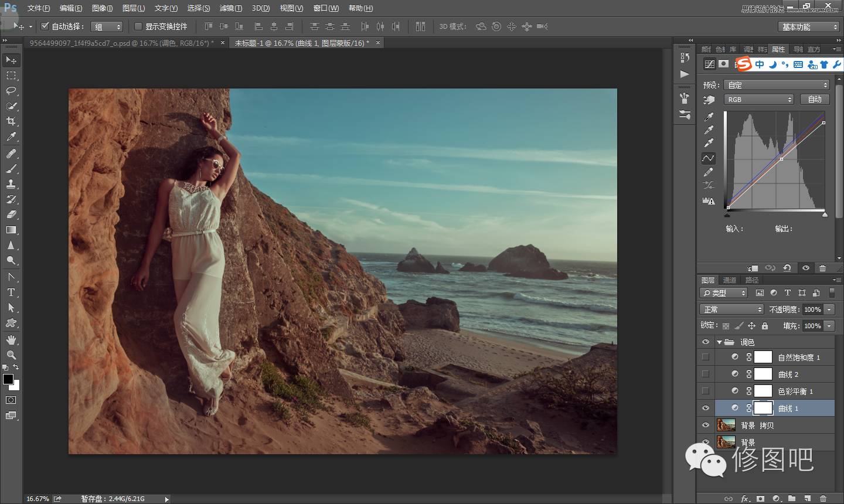The height and width of the screenshot is (504, 844).
Task: Open the 文件 menu
Action: pos(39,8)
